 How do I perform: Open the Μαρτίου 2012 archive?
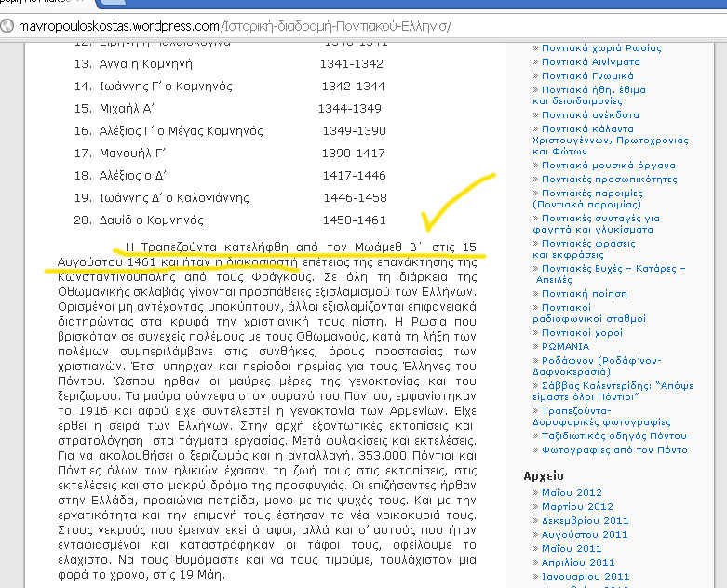click(577, 507)
